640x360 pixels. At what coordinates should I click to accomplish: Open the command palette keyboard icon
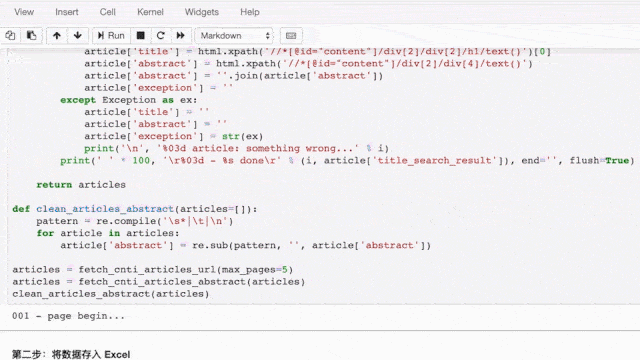click(291, 36)
